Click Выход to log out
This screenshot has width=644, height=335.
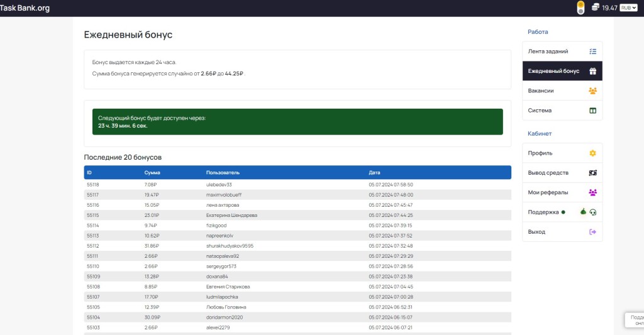[562, 232]
